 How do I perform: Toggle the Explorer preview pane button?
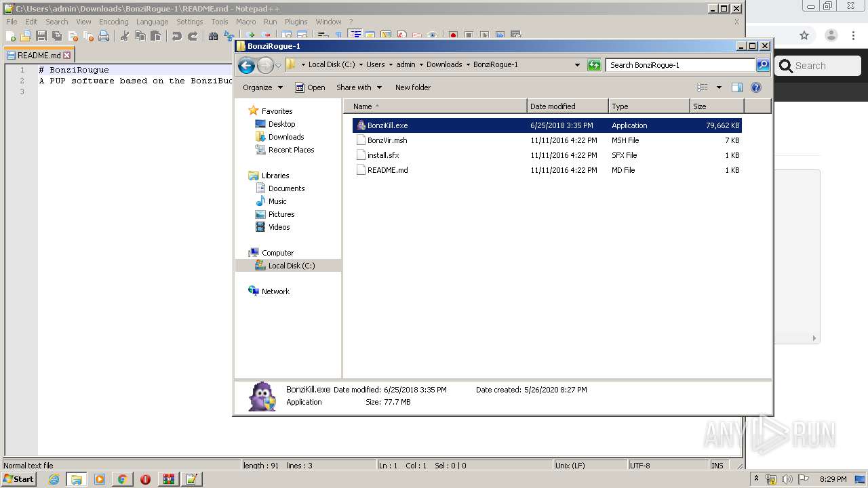(737, 87)
